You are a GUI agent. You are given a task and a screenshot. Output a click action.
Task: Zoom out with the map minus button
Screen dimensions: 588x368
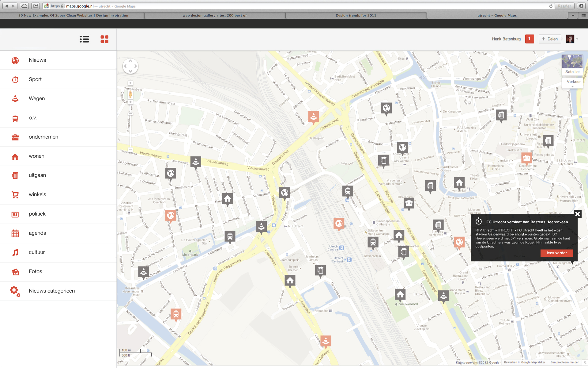point(130,150)
